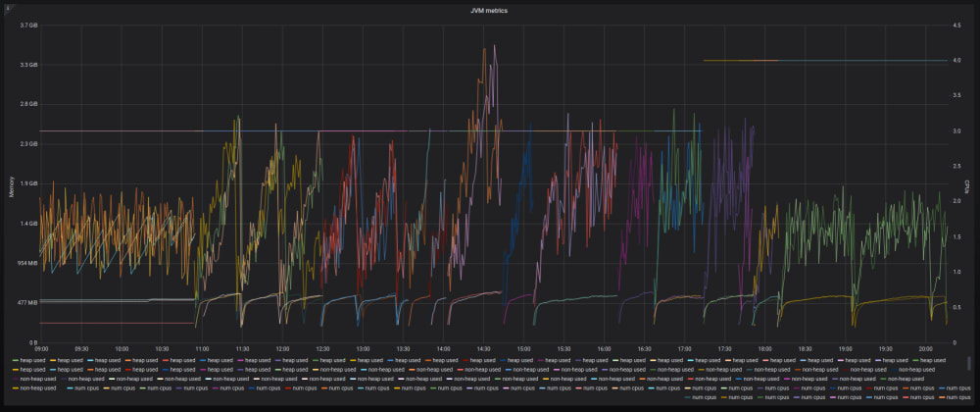The width and height of the screenshot is (980, 412).
Task: Click the 1.9 GB memory axis label
Action: [x=29, y=183]
